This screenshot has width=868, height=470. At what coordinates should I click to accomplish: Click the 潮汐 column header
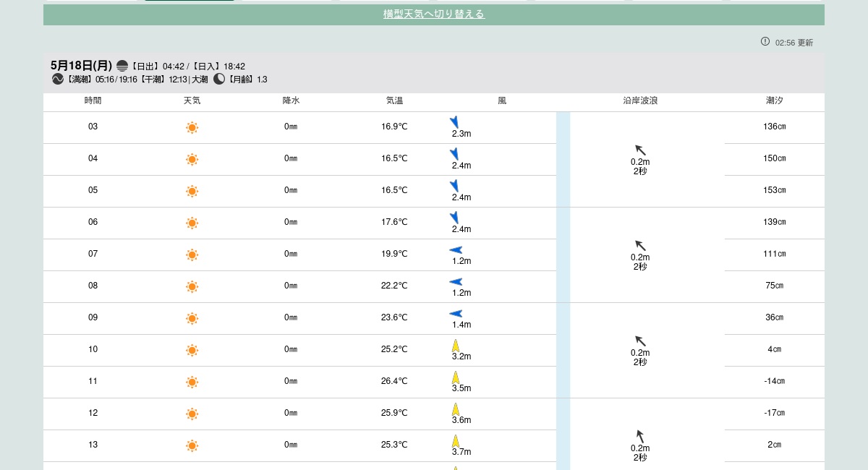774,101
